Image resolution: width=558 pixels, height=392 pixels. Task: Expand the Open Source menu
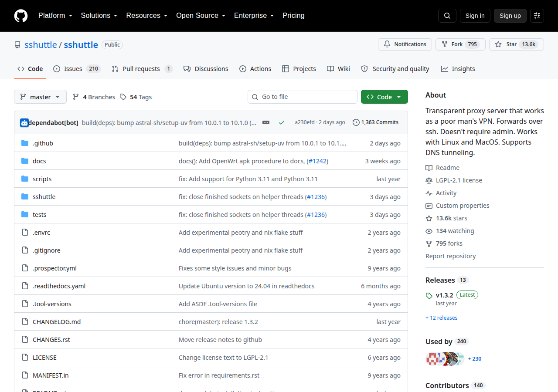[201, 16]
